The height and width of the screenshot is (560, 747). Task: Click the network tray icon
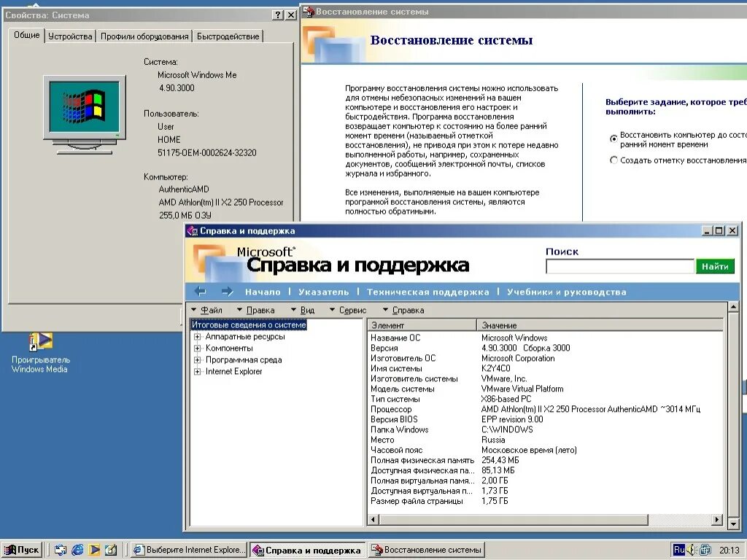tap(705, 550)
